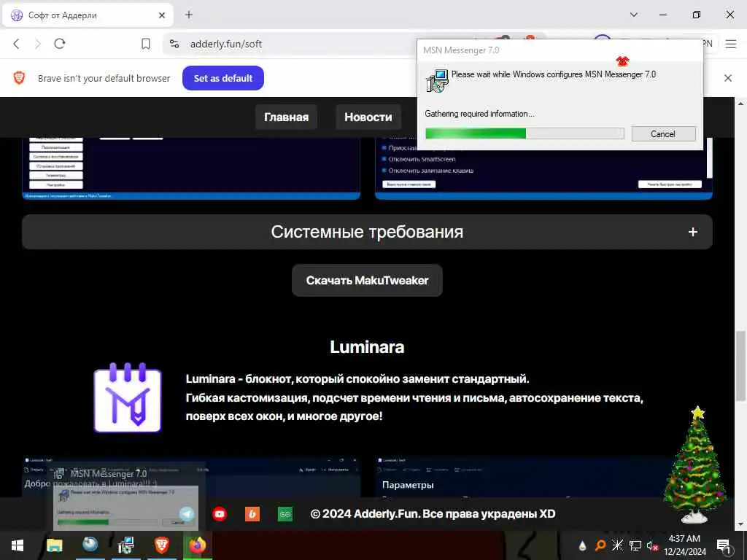Screen dimensions: 747x560
Task: Open the Новости section
Action: pyautogui.click(x=368, y=117)
